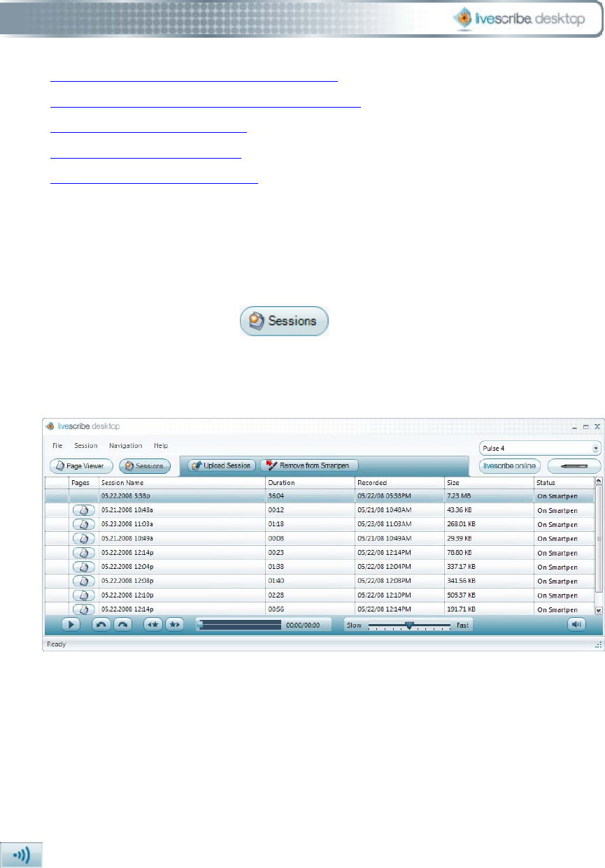Sort by the Duration column header
Screen dimensions: 605x868
310,482
